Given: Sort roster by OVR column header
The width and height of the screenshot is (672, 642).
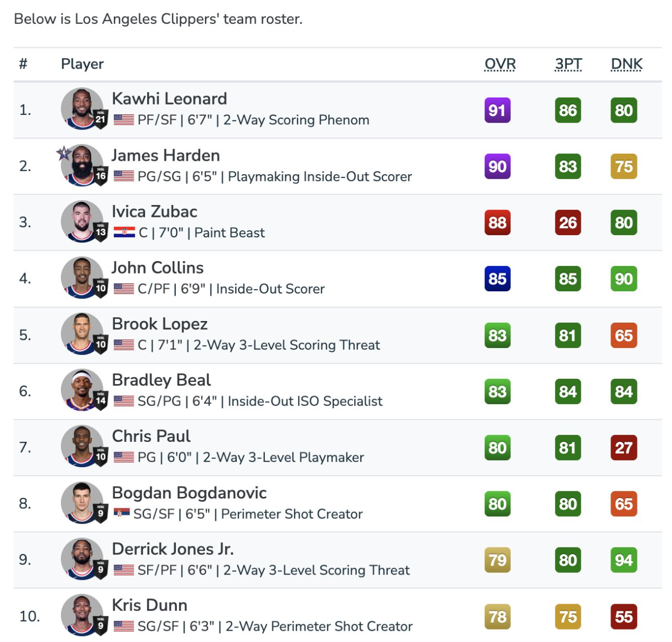Looking at the screenshot, I should (x=500, y=64).
